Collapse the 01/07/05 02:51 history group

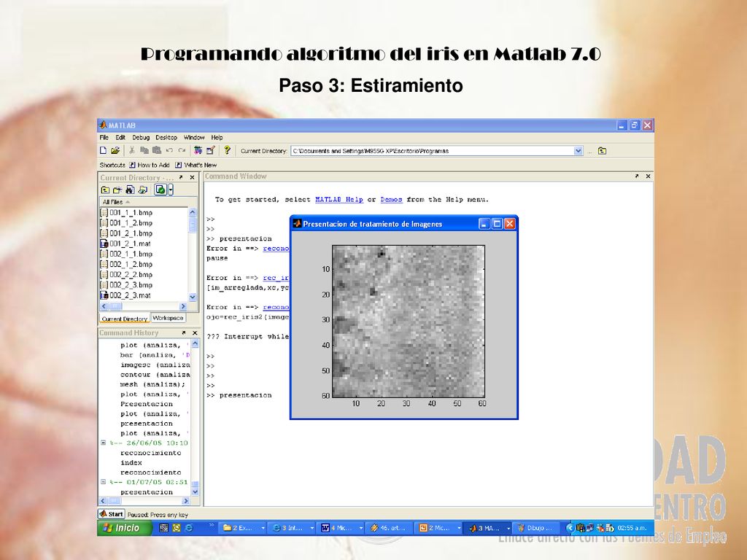(x=103, y=482)
